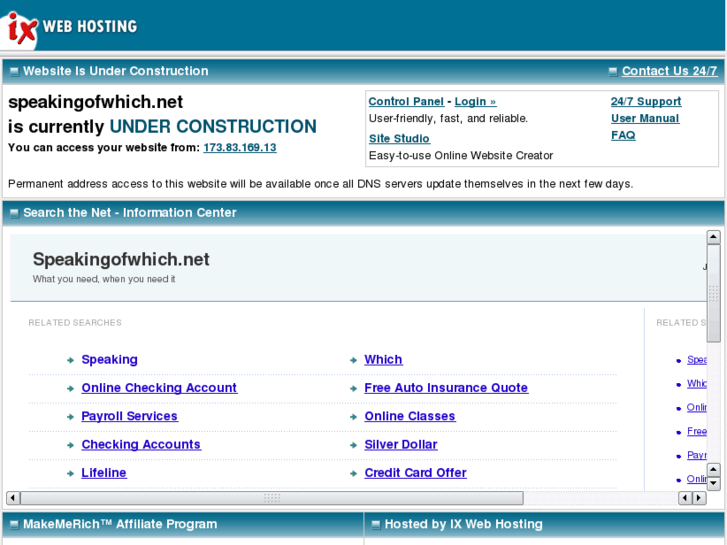Click arrow bullet beside Free Auto Insurance Quote
The width and height of the screenshot is (727, 545).
[x=353, y=388]
